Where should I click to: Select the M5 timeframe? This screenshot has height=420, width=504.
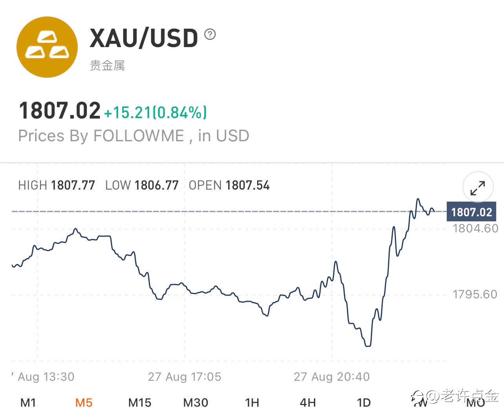point(84,403)
